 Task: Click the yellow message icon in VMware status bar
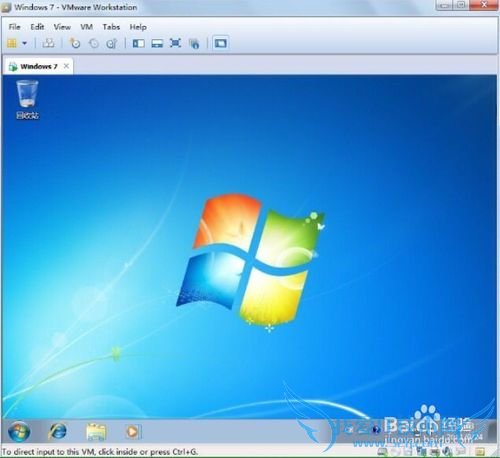coord(480,452)
